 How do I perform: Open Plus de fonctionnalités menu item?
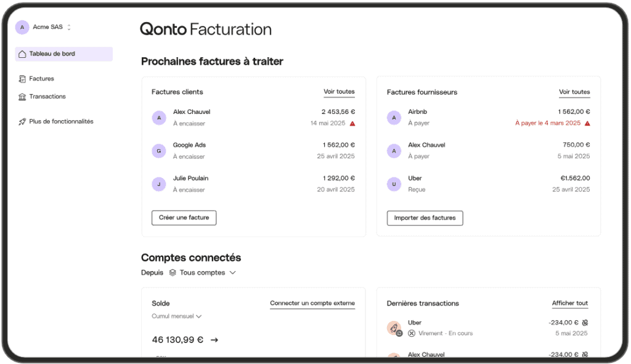pyautogui.click(x=60, y=122)
